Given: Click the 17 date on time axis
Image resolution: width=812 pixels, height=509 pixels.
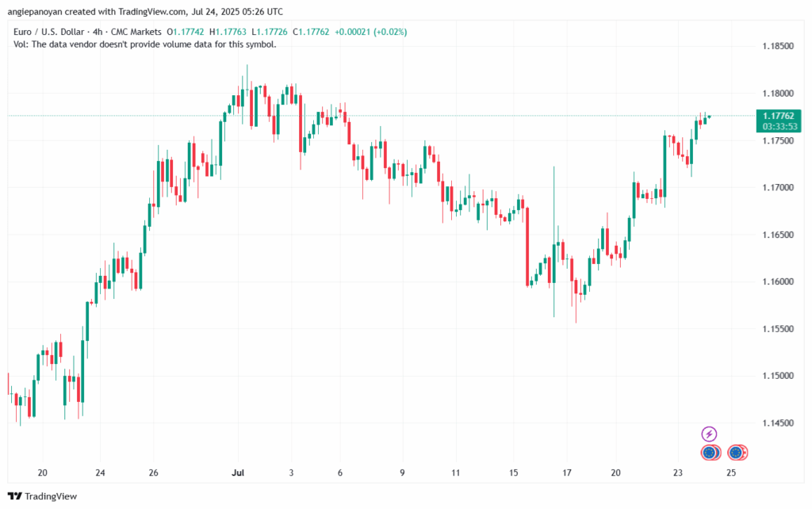Looking at the screenshot, I should tap(567, 473).
